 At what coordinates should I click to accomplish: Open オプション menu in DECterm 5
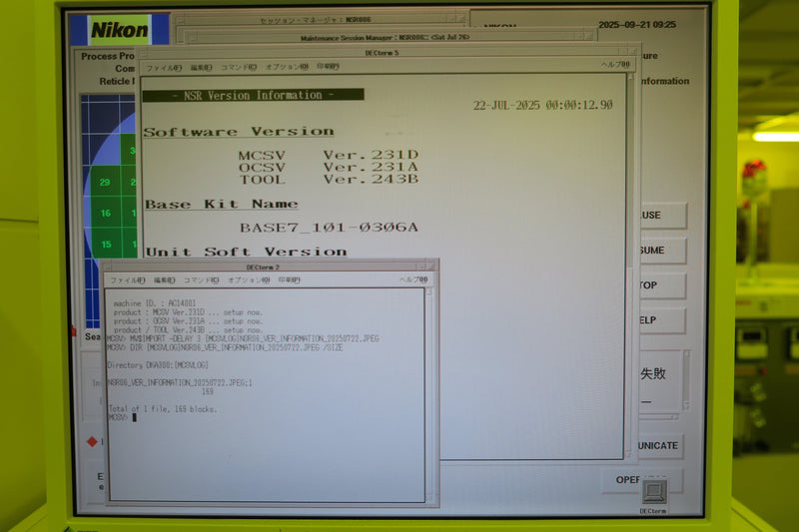point(287,67)
